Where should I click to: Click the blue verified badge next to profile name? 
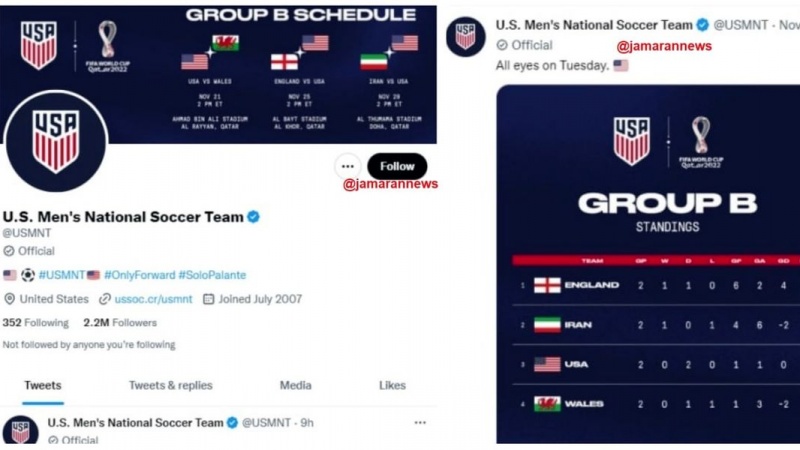(x=253, y=217)
